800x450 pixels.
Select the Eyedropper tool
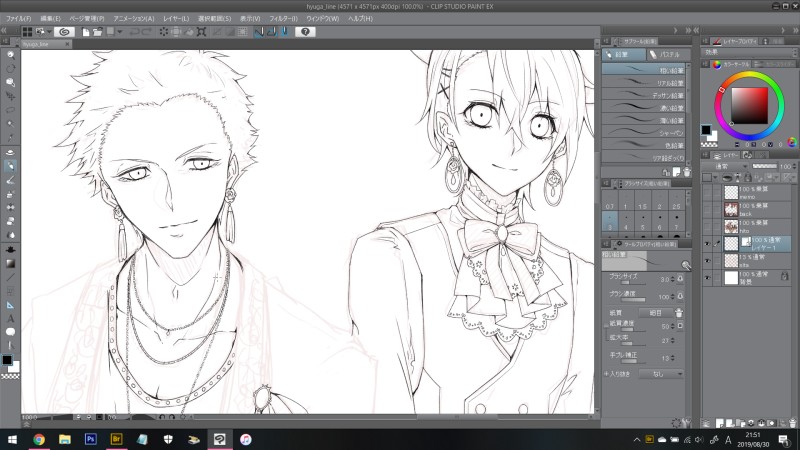(10, 138)
